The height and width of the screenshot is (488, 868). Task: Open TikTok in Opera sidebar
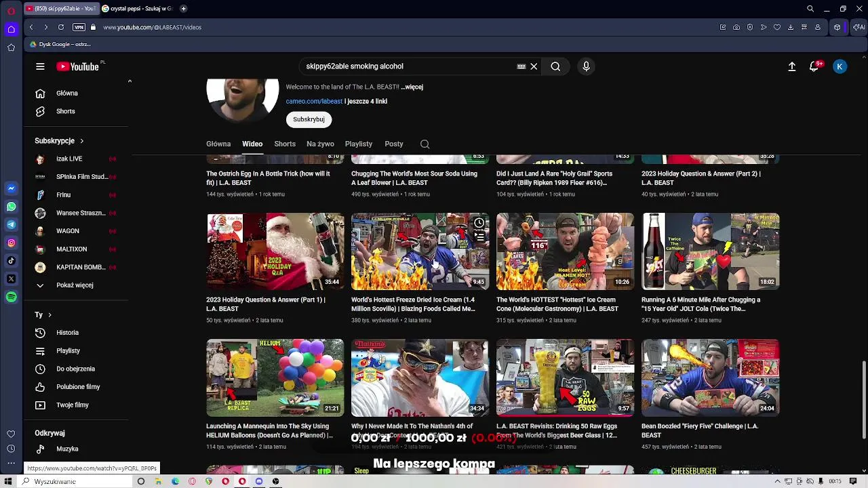pyautogui.click(x=11, y=261)
